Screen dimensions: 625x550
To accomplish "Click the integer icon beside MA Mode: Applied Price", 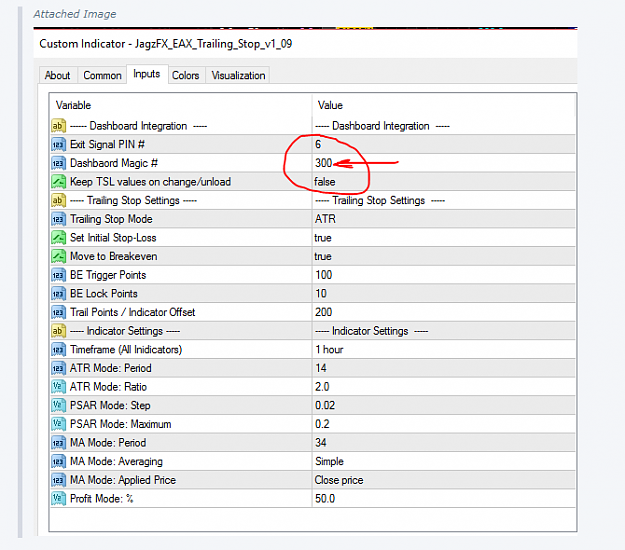I will [58, 480].
